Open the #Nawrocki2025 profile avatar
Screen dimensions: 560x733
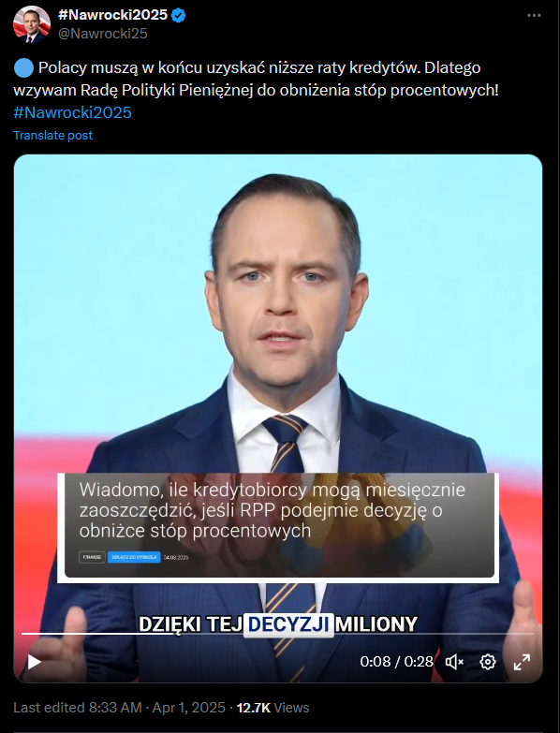pyautogui.click(x=31, y=24)
